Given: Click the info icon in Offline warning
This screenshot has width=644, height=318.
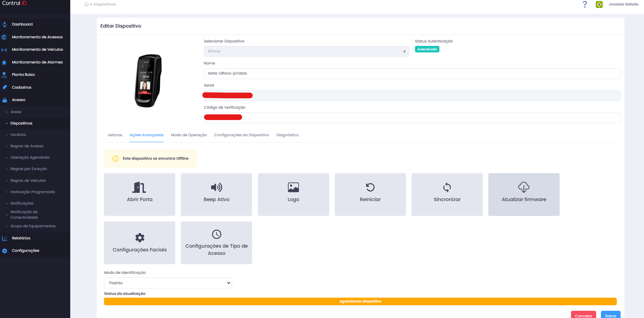Looking at the screenshot, I should [x=116, y=159].
